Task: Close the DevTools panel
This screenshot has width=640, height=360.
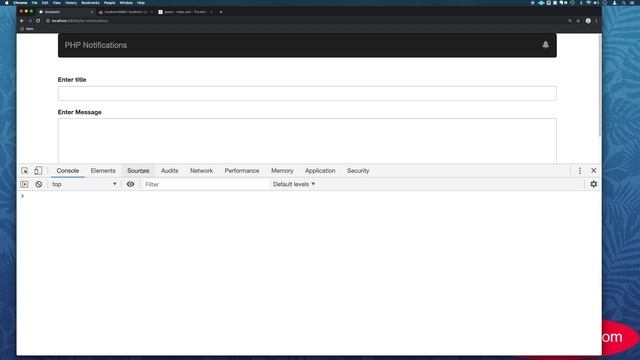Action: 593,171
